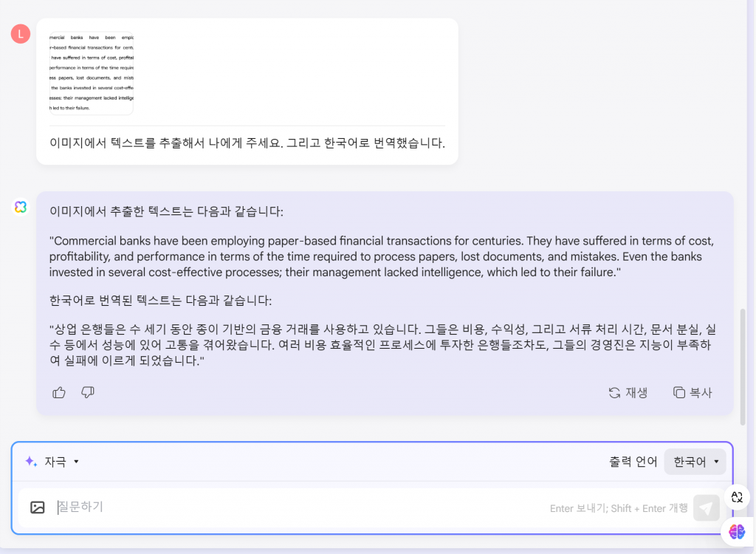Click the 질문하기 message input field
This screenshot has width=756, height=554.
tap(81, 507)
